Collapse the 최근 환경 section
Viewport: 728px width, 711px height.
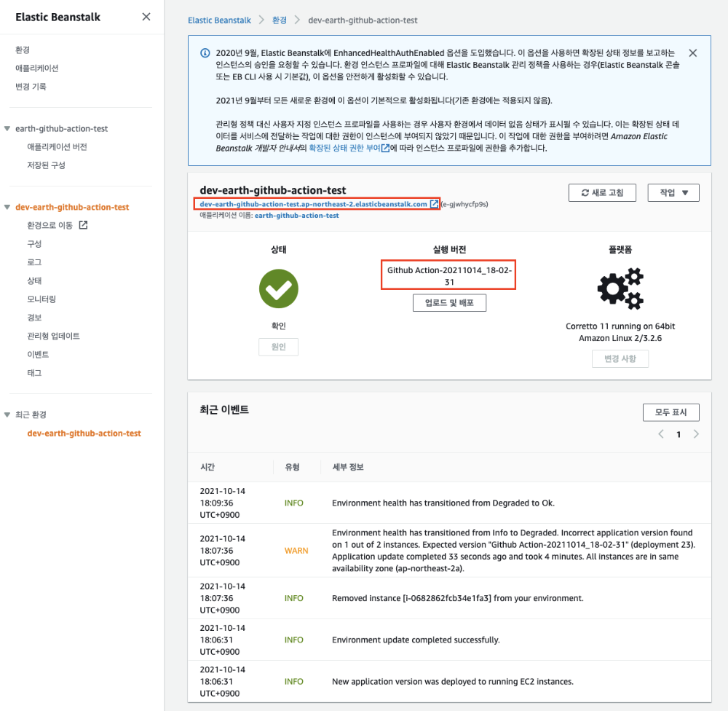pos(7,415)
